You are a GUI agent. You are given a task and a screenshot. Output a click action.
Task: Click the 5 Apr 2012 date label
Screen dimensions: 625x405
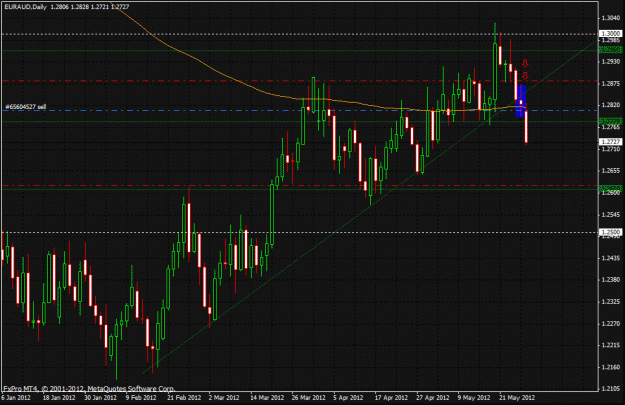pos(348,397)
